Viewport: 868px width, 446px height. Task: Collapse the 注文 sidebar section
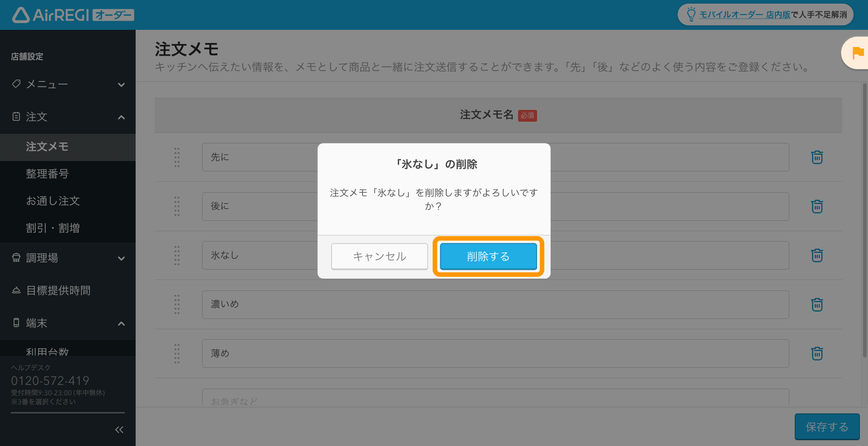[x=68, y=117]
